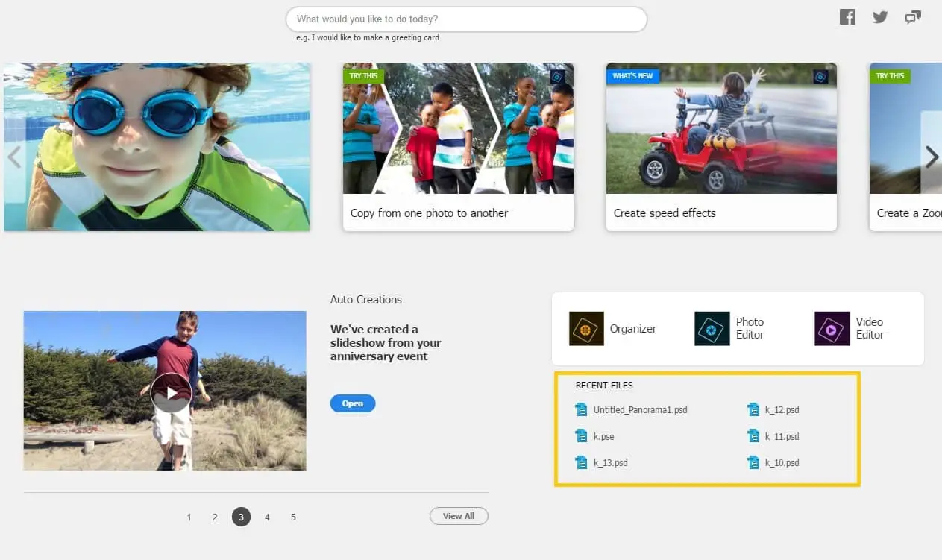942x560 pixels.
Task: Switch to auto creation page 1
Action: (x=189, y=517)
